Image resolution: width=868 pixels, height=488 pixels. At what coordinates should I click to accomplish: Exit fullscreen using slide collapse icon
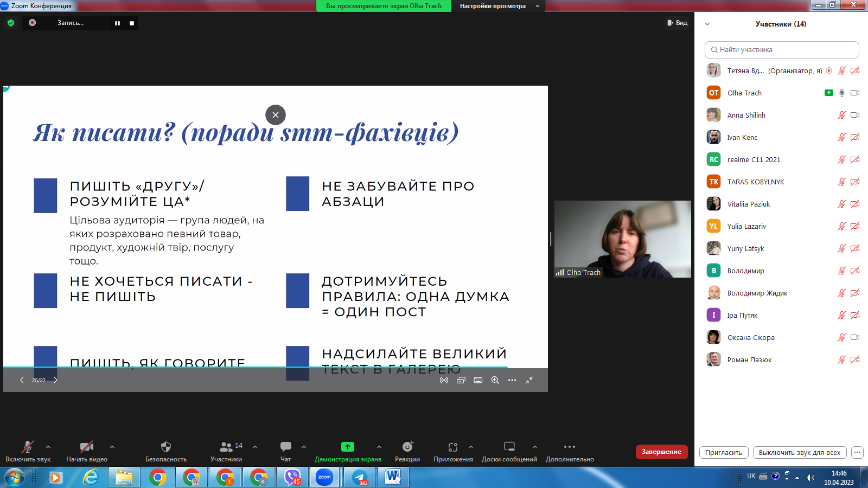coord(529,380)
